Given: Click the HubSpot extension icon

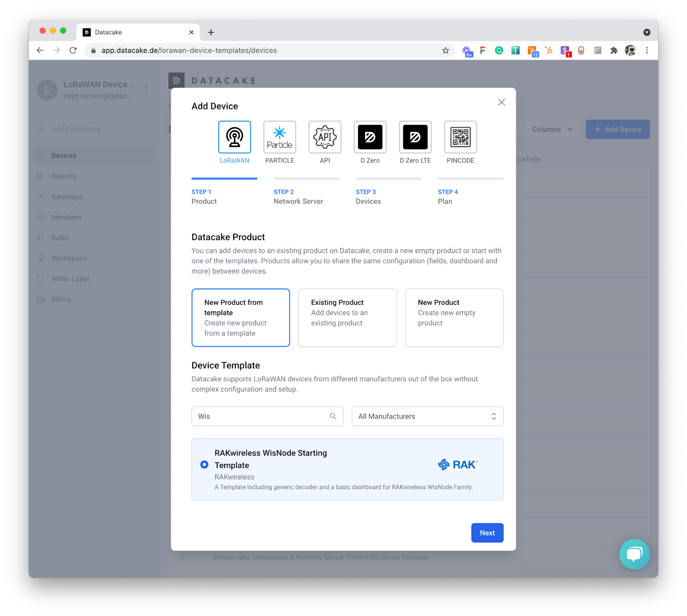Looking at the screenshot, I should point(549,51).
